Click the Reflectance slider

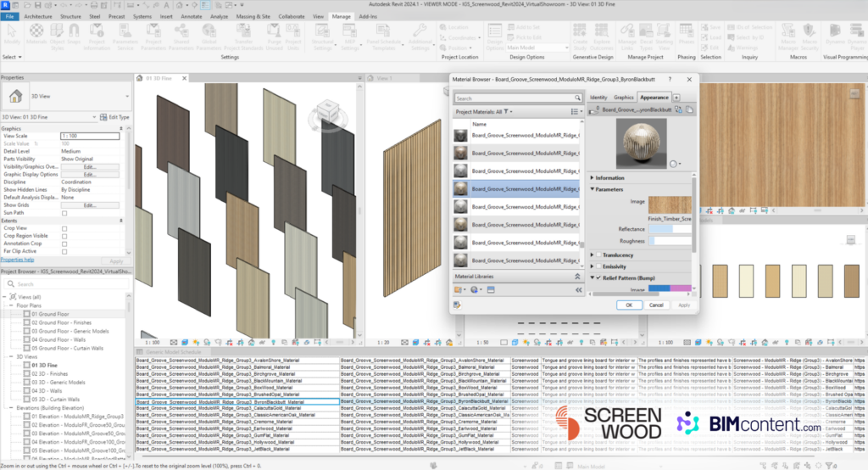pos(670,229)
